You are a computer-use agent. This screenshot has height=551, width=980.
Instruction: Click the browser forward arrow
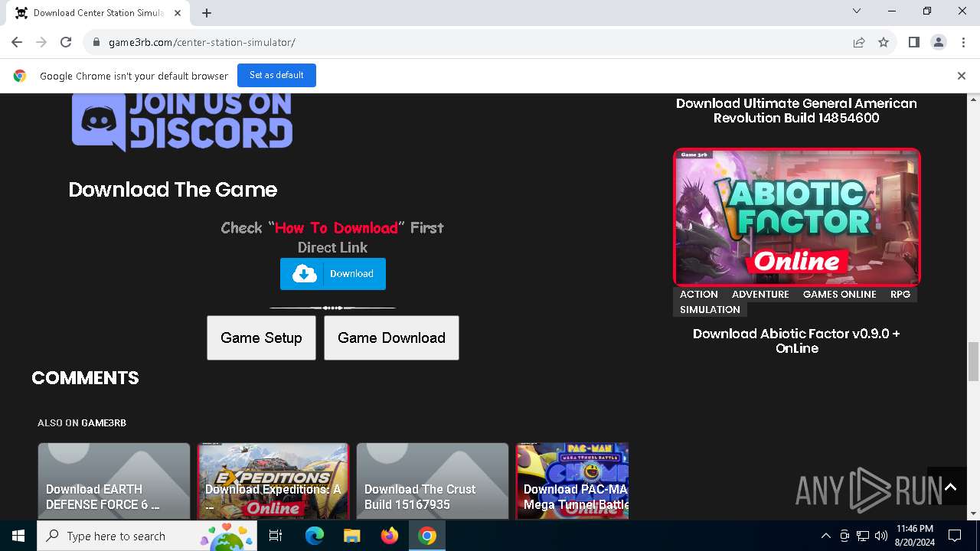(x=41, y=42)
